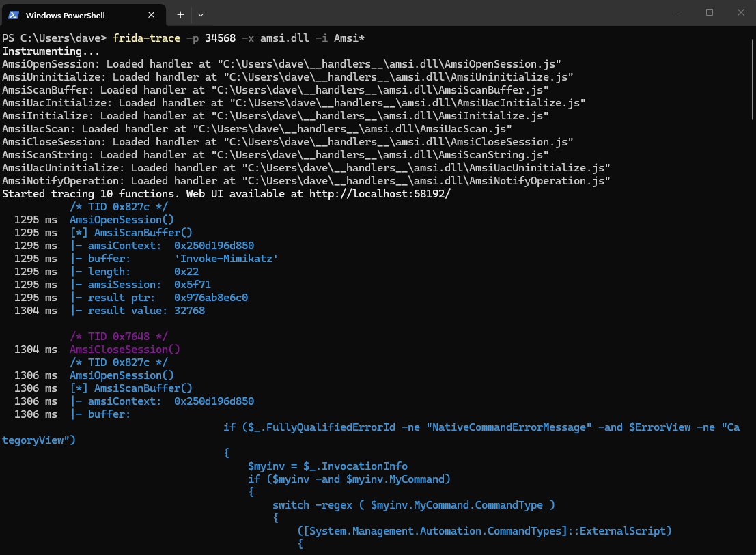Click the AmsiUacScan.js handler path
The height and width of the screenshot is (555, 756).
pyautogui.click(x=352, y=129)
